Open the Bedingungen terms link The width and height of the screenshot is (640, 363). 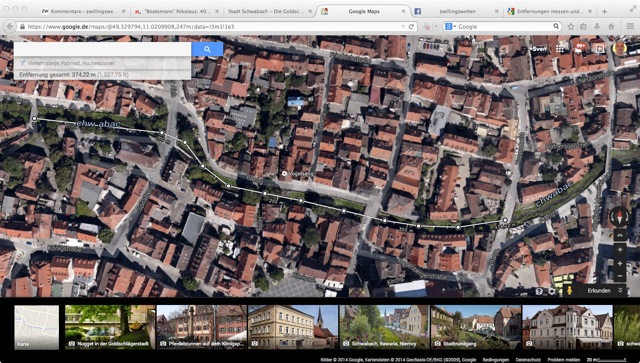point(496,360)
